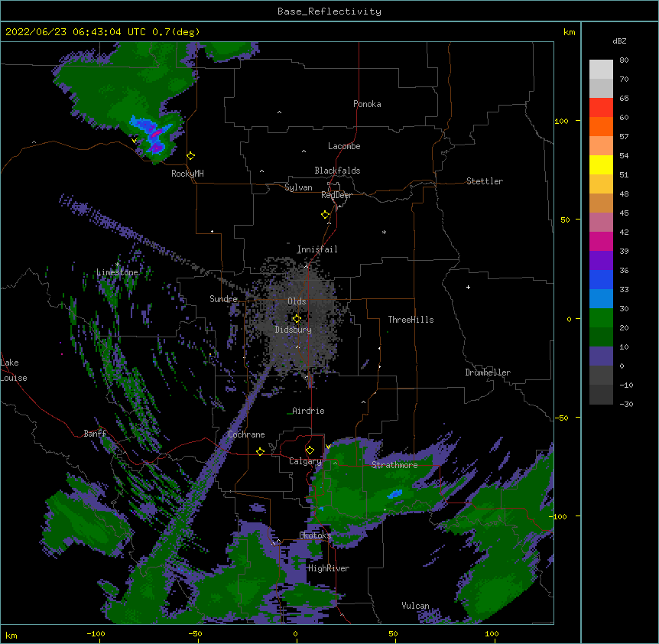The height and width of the screenshot is (644, 659).
Task: Click the yellow diamond marker between Olds and Didsbury
Action: point(297,319)
